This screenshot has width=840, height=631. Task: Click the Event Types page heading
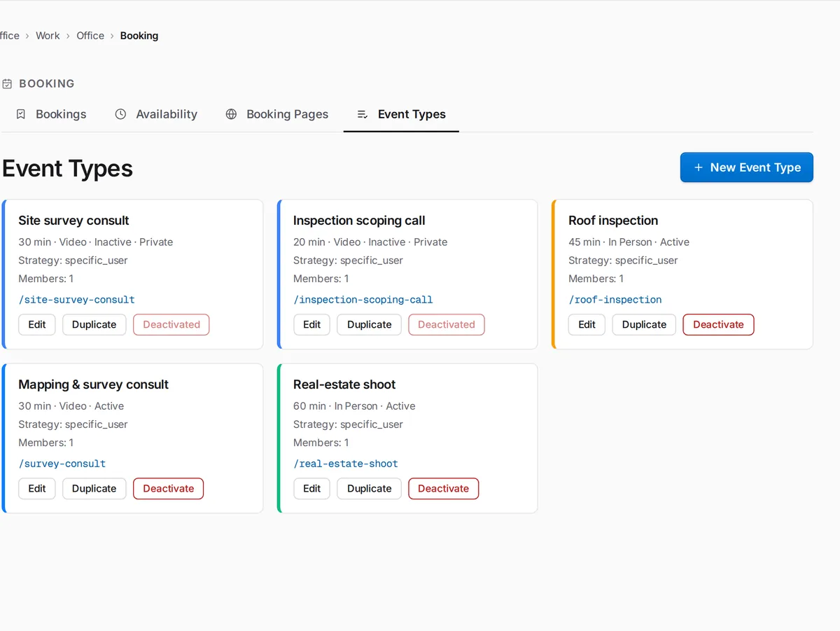(x=67, y=169)
